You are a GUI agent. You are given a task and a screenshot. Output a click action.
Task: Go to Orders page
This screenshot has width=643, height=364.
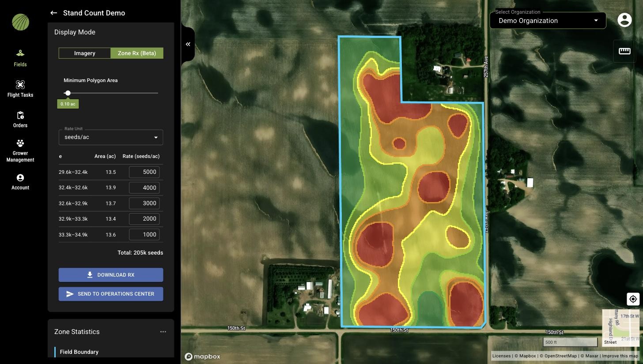click(x=20, y=119)
